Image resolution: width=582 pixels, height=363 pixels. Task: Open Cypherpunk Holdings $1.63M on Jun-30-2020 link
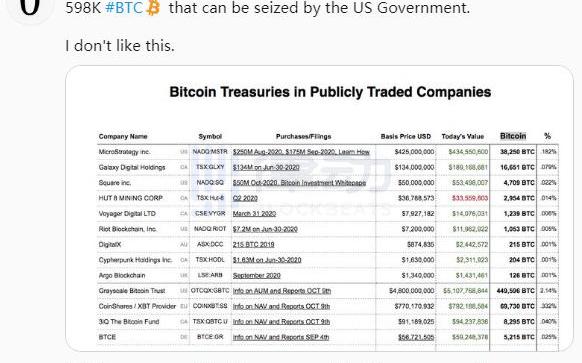tap(267, 260)
